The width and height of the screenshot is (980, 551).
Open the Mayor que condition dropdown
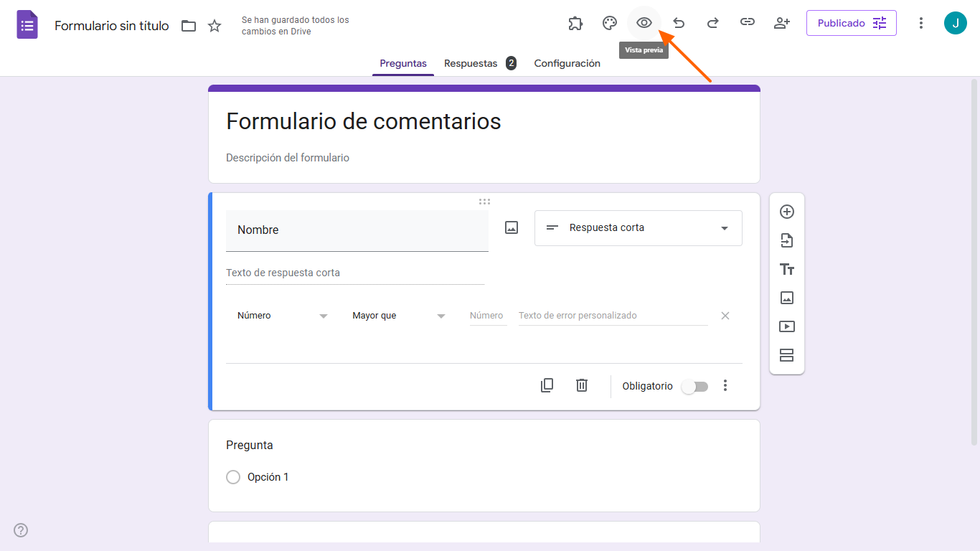[x=398, y=315]
